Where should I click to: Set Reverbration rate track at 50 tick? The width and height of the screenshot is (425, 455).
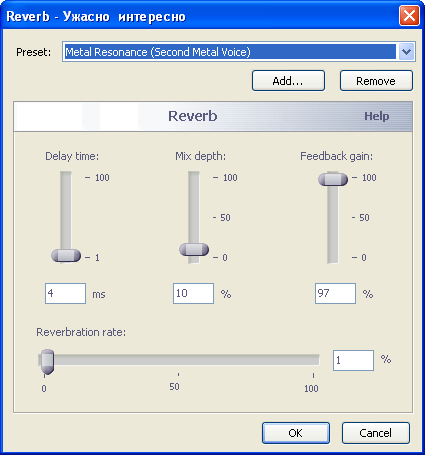[x=178, y=360]
